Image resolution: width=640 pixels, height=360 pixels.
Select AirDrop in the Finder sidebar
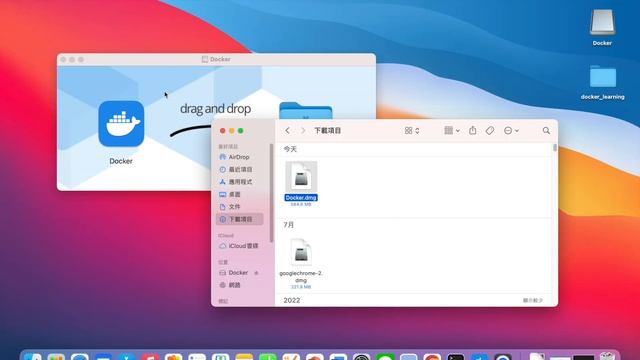pos(239,157)
